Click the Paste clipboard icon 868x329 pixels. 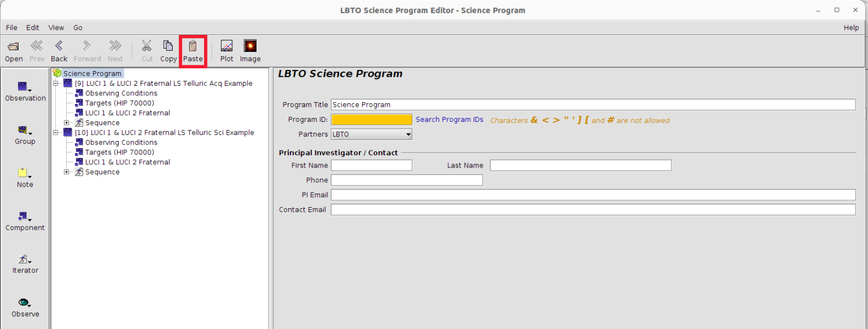click(x=193, y=46)
